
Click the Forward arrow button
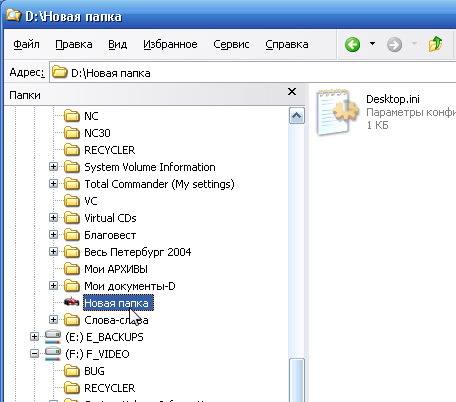pyautogui.click(x=394, y=44)
